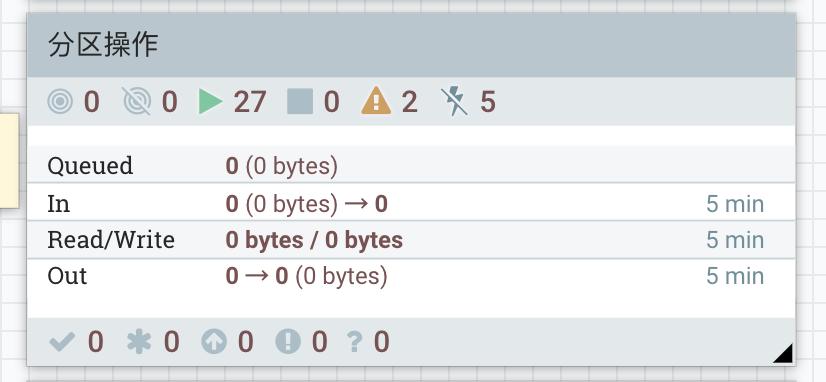Click the running count 27
826x382 pixels.
[250, 101]
